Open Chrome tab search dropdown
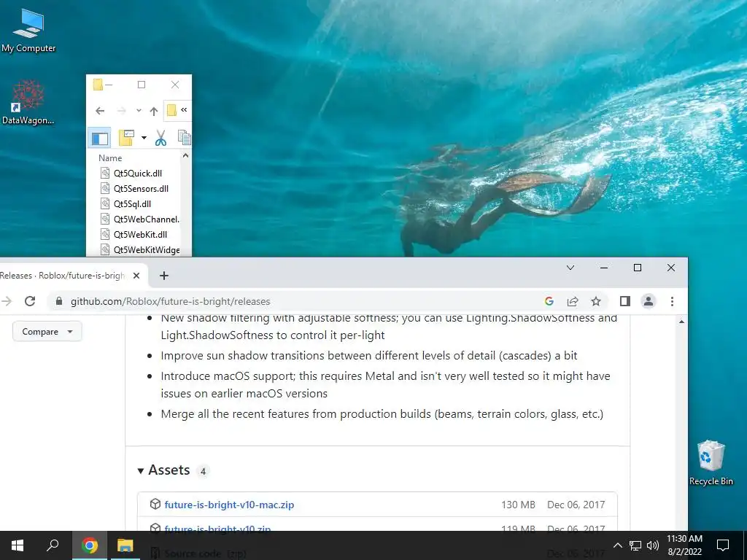The width and height of the screenshot is (747, 560). [x=570, y=268]
